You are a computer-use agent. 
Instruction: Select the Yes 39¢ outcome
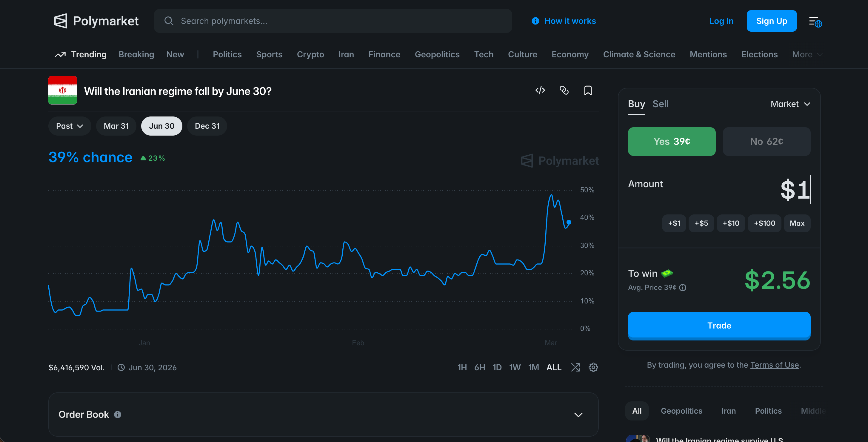click(x=671, y=141)
